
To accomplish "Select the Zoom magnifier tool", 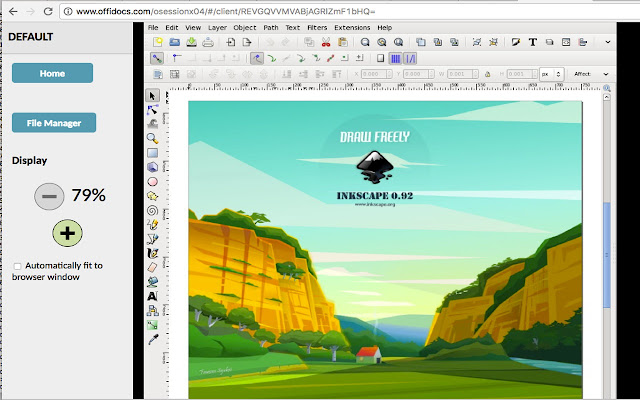I will [152, 138].
